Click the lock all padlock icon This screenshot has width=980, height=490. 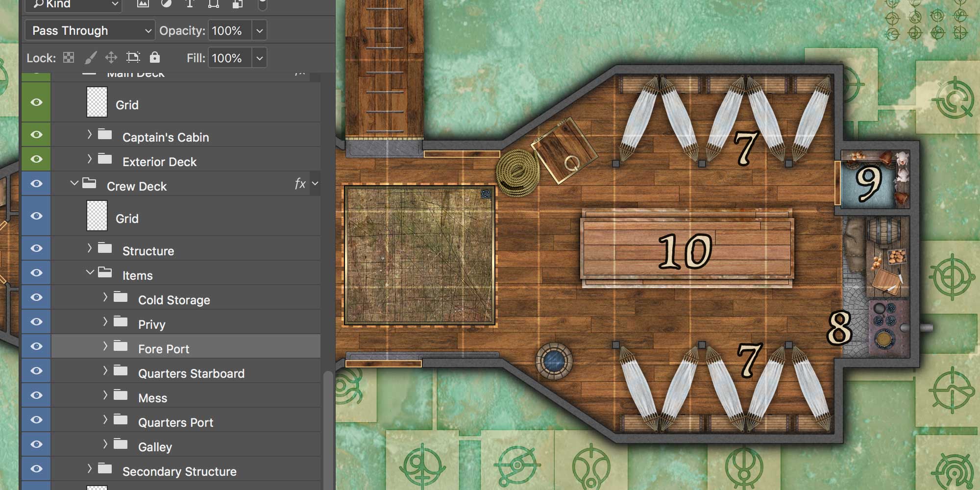[154, 57]
